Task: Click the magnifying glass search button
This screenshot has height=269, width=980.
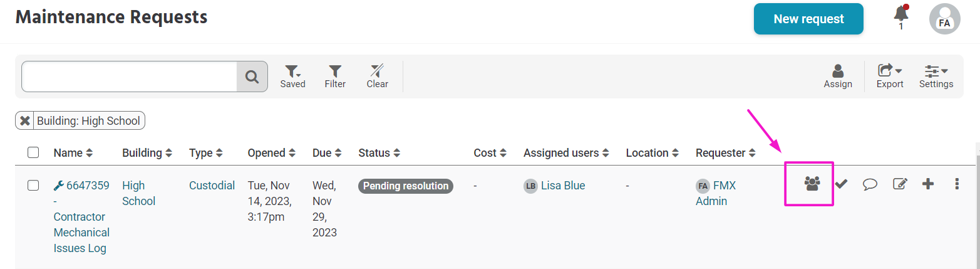Action: click(x=252, y=76)
